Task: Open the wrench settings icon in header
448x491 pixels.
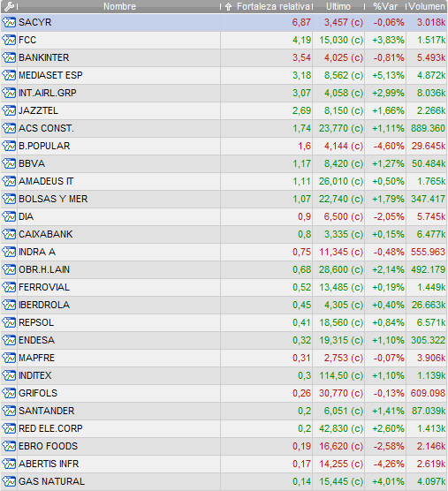Action: [x=9, y=6]
